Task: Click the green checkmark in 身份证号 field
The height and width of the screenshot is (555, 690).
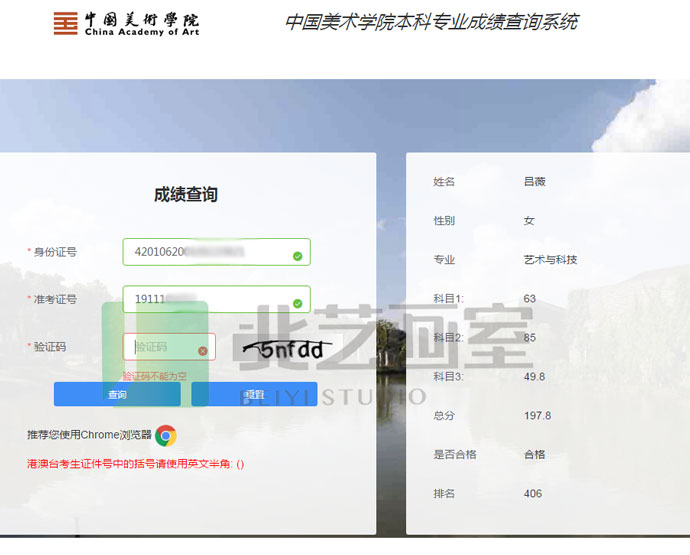Action: [x=297, y=256]
